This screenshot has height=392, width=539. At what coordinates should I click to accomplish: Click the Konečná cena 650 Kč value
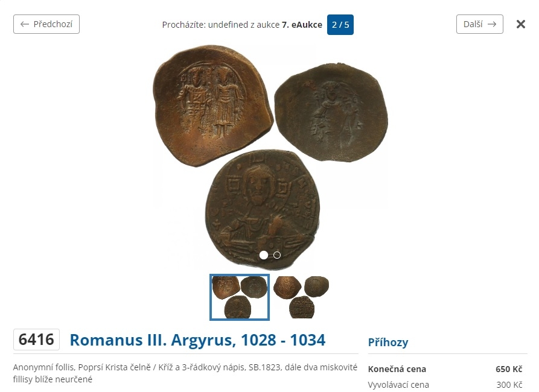pos(509,369)
